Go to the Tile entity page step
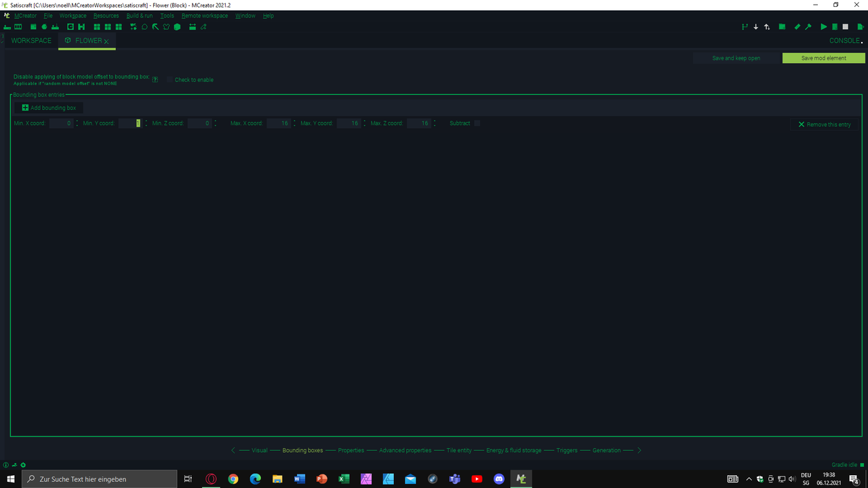This screenshot has height=488, width=868. coord(459,450)
